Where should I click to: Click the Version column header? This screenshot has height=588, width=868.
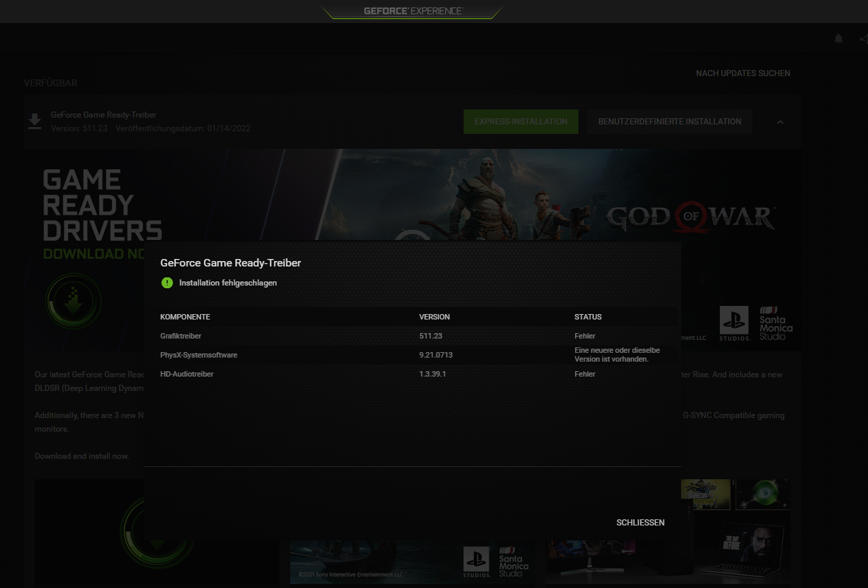pyautogui.click(x=434, y=317)
